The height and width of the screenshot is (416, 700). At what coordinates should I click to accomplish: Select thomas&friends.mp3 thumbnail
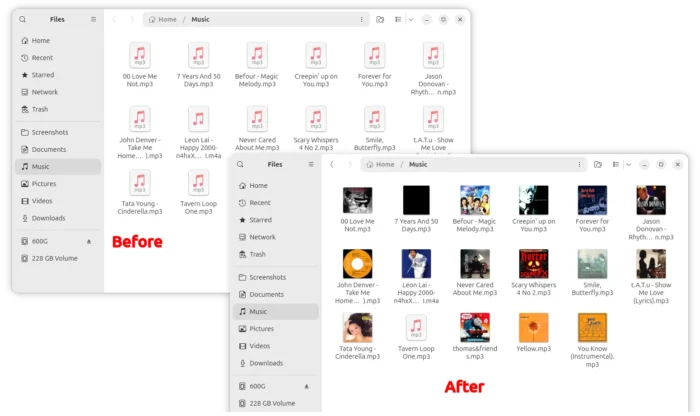[475, 327]
